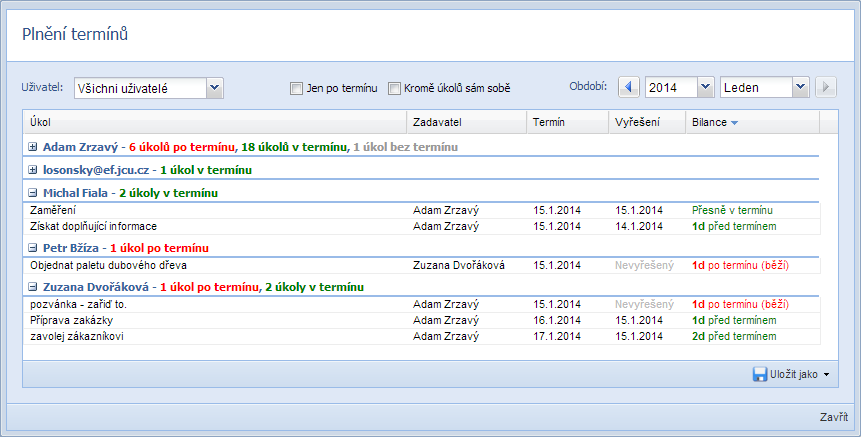This screenshot has height=437, width=861.
Task: Select the Objednat paletu dubového dřeva task
Action: pyautogui.click(x=102, y=265)
